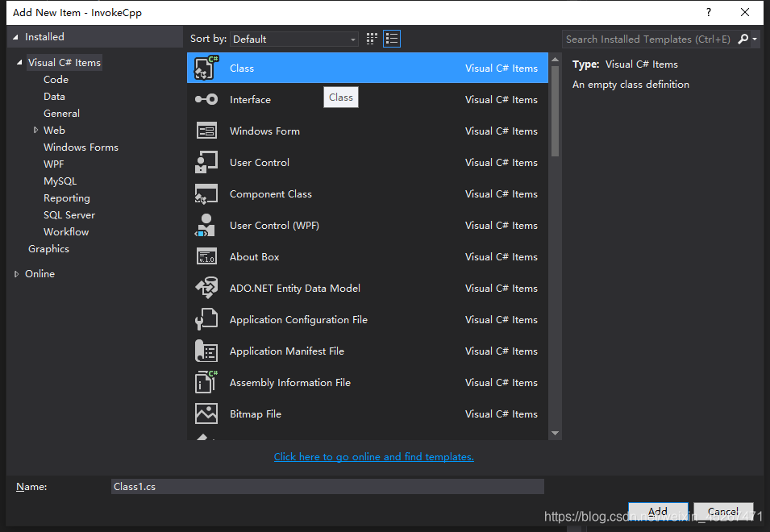
Task: Pick the Bitmap File template icon
Action: pyautogui.click(x=206, y=414)
